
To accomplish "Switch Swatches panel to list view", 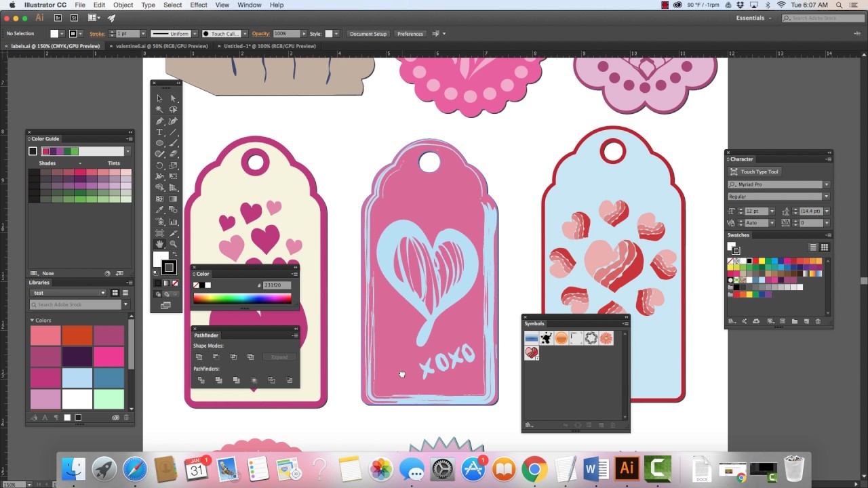I will (x=813, y=247).
